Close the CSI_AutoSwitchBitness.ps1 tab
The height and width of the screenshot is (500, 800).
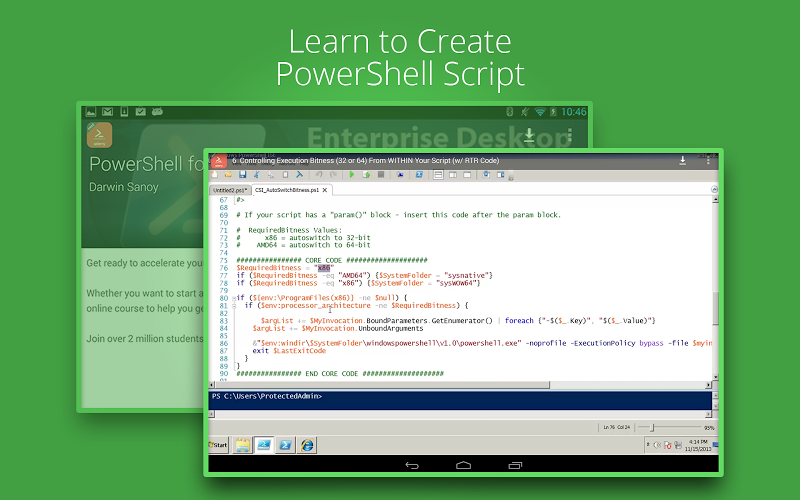(x=324, y=190)
